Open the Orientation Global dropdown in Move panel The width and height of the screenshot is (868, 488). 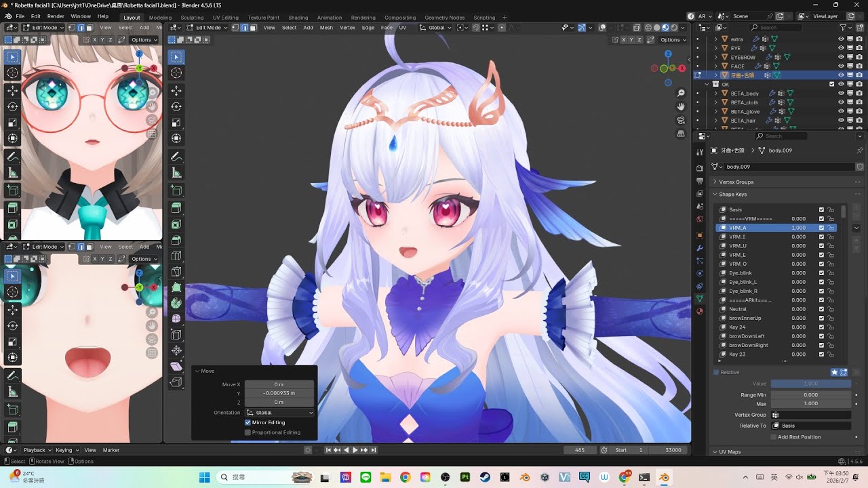tap(280, 412)
